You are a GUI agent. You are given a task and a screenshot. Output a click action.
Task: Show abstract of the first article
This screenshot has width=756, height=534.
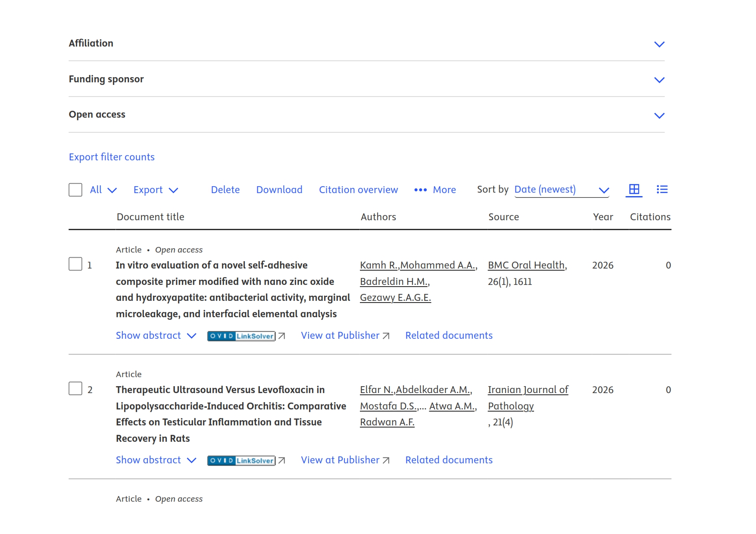[x=156, y=336]
